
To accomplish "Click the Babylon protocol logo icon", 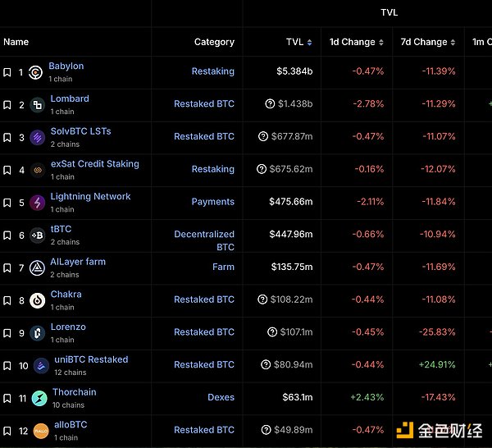I will tap(36, 72).
